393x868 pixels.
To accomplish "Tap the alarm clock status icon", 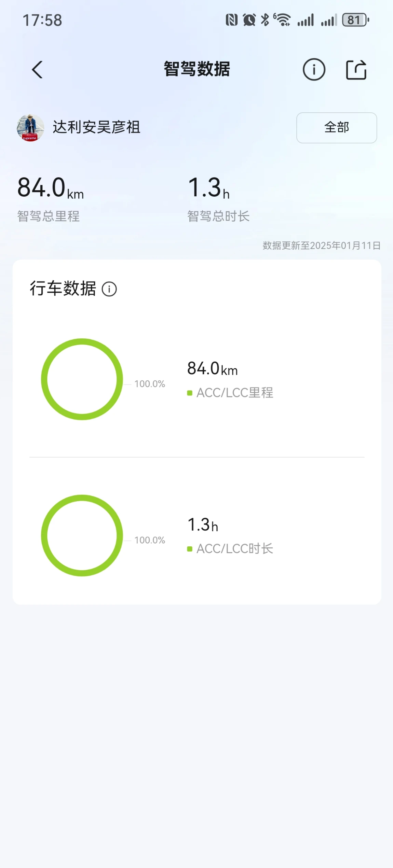I will (x=249, y=20).
